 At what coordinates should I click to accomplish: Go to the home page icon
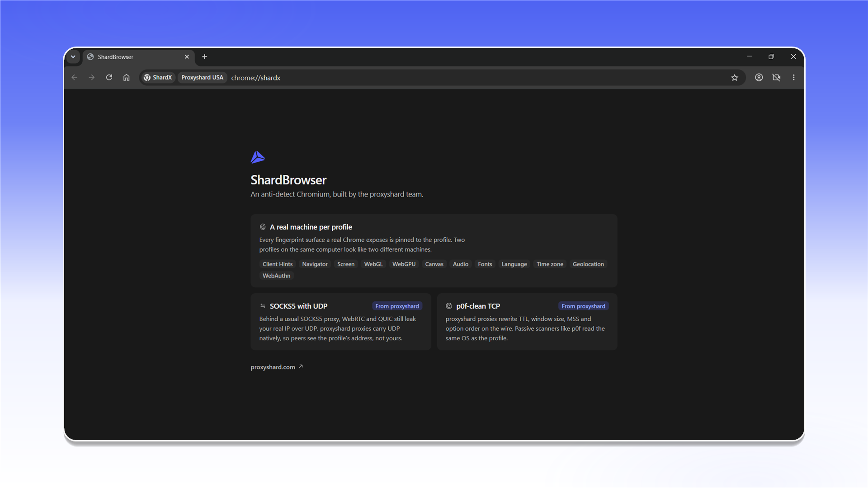tap(127, 77)
